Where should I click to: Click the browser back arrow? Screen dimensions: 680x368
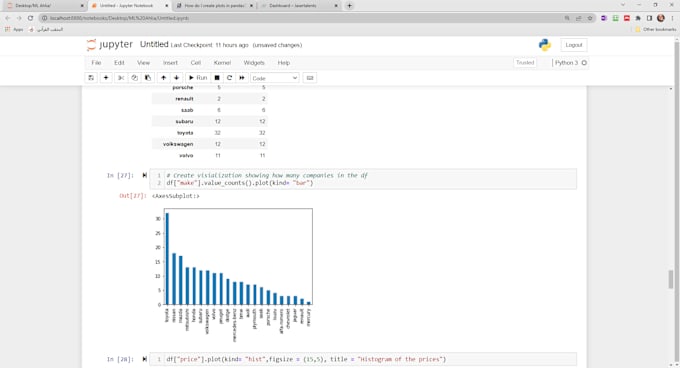[x=8, y=18]
